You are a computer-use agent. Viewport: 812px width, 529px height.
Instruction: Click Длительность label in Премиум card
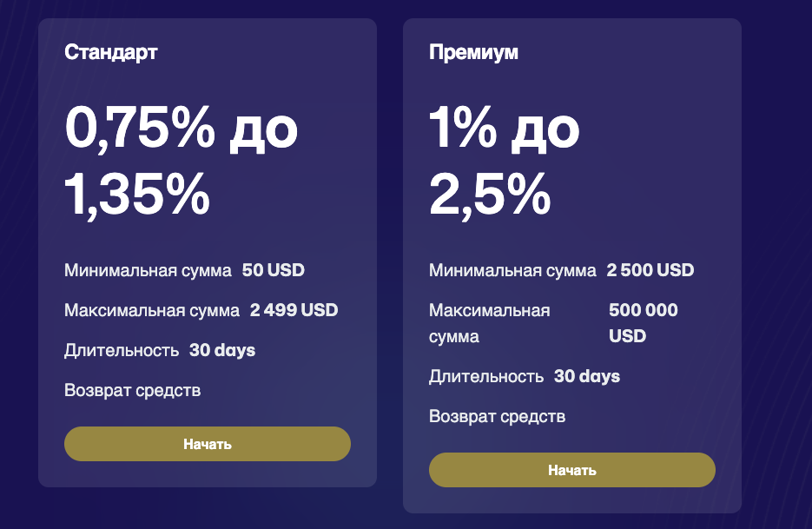486,376
